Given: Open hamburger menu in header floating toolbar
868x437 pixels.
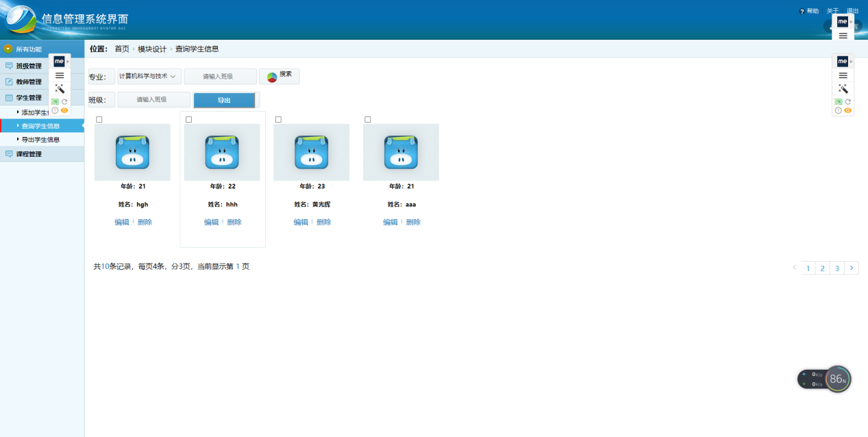Looking at the screenshot, I should [843, 36].
